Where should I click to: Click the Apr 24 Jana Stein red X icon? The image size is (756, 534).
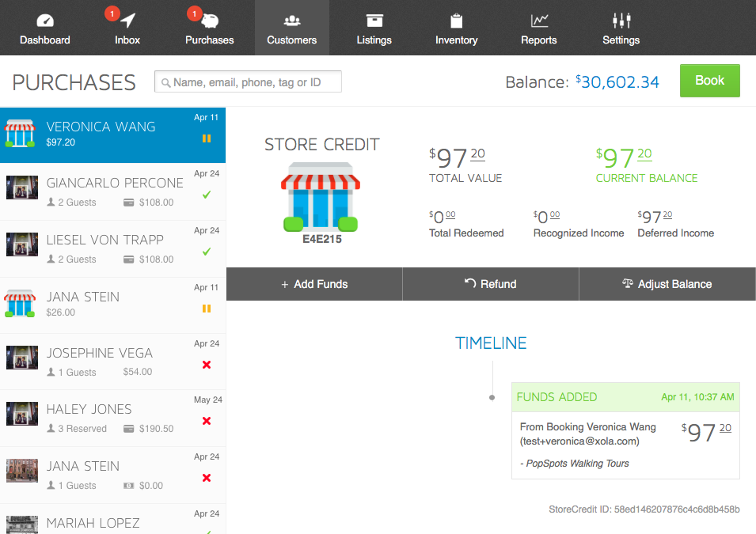(x=207, y=478)
